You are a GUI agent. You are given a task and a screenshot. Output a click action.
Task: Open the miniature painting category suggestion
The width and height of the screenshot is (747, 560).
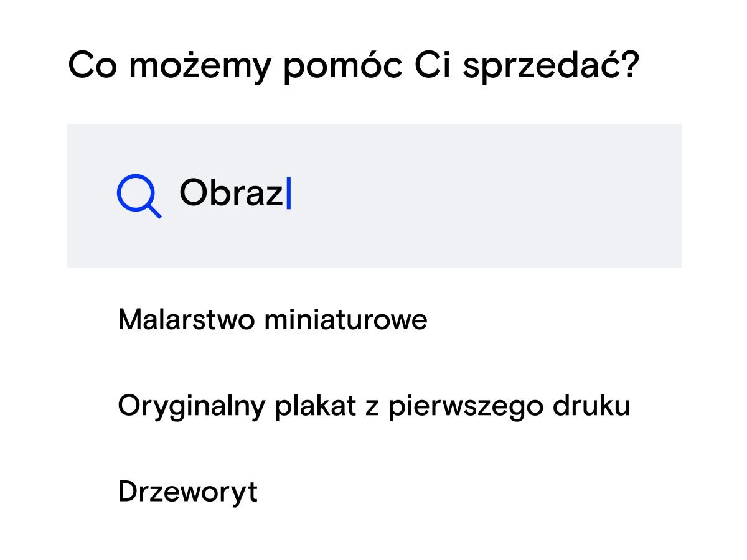272,320
